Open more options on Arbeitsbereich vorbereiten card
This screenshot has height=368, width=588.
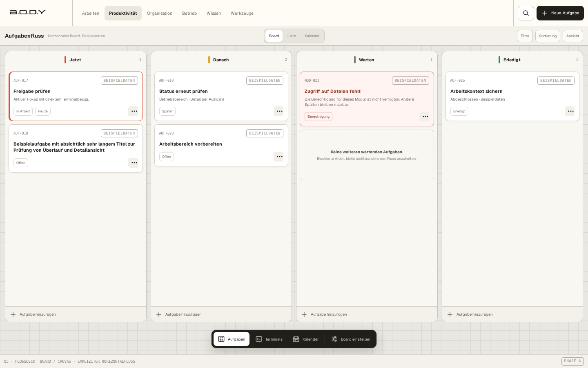coord(278,157)
